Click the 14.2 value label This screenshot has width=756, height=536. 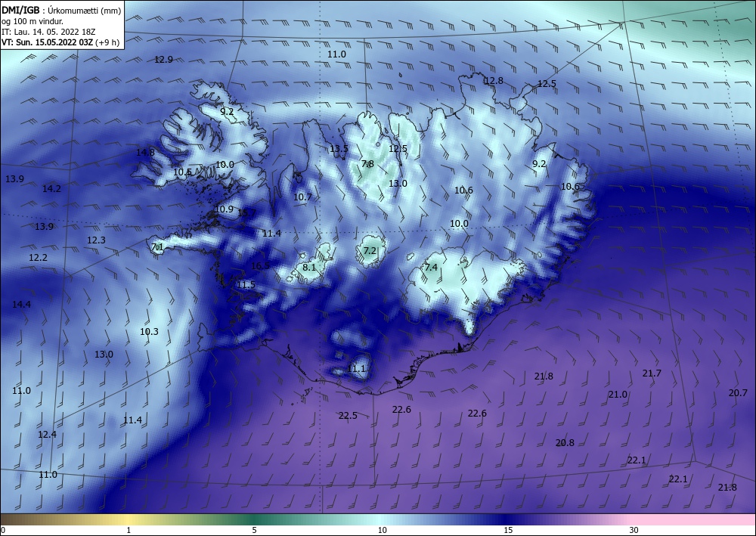(51, 189)
